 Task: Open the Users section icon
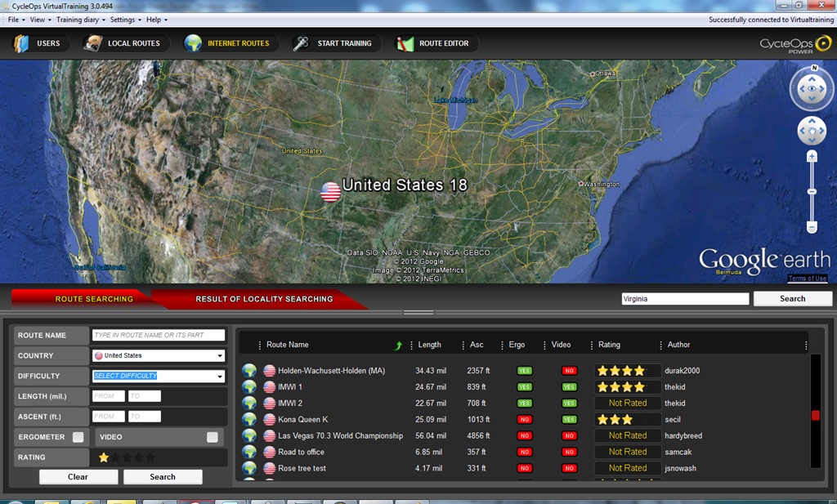21,43
